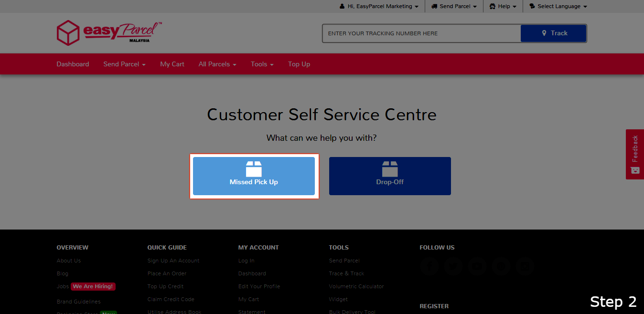Go to Dashboard in the red navigation bar
This screenshot has height=314, width=644.
(73, 64)
